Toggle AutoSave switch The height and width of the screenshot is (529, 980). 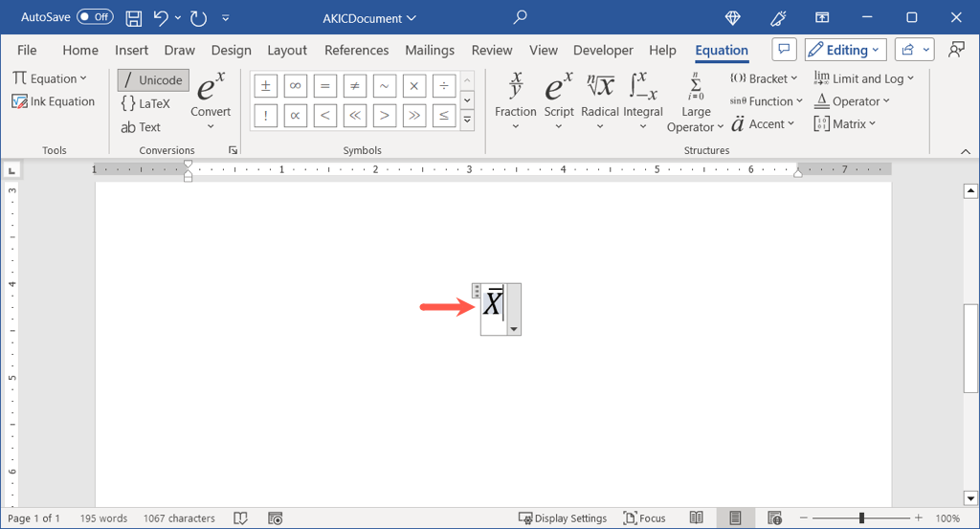point(95,17)
